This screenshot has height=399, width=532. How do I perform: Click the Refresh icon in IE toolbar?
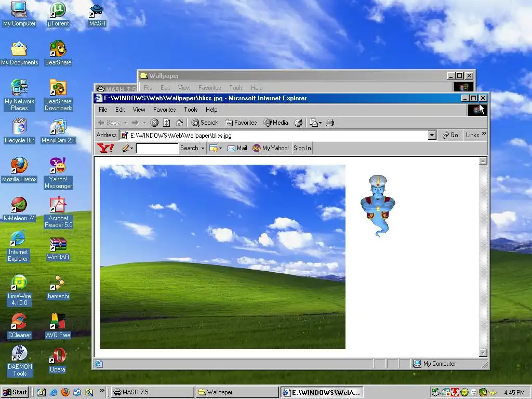point(167,123)
